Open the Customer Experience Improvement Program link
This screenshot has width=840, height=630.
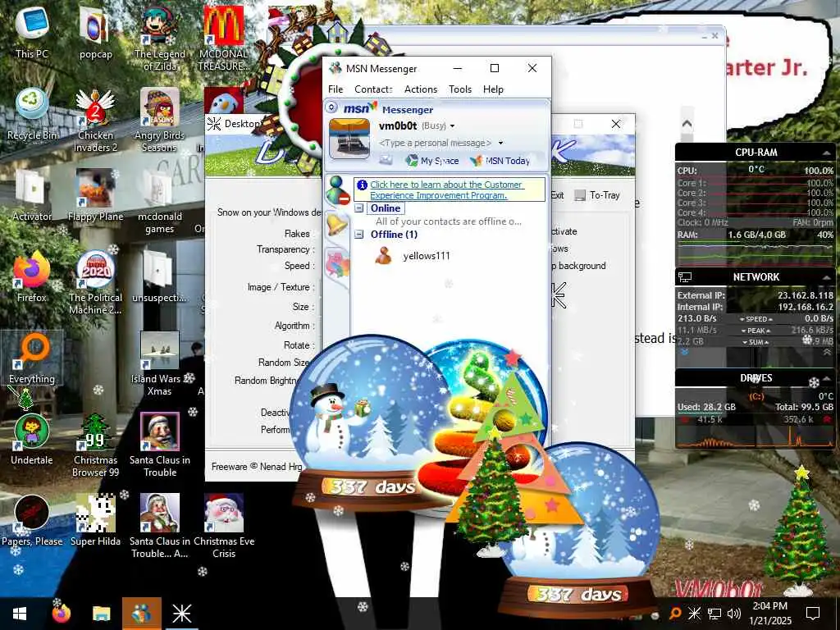tap(446, 189)
